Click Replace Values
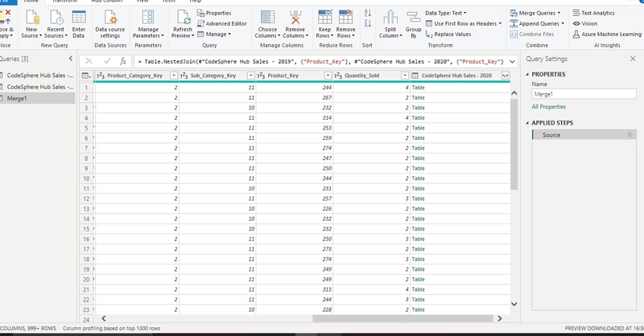 [448, 35]
